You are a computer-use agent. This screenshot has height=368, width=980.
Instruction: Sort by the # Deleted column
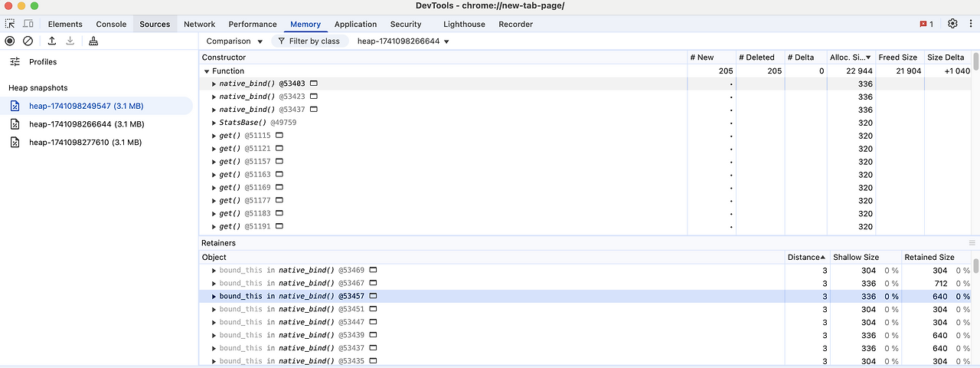pyautogui.click(x=761, y=58)
